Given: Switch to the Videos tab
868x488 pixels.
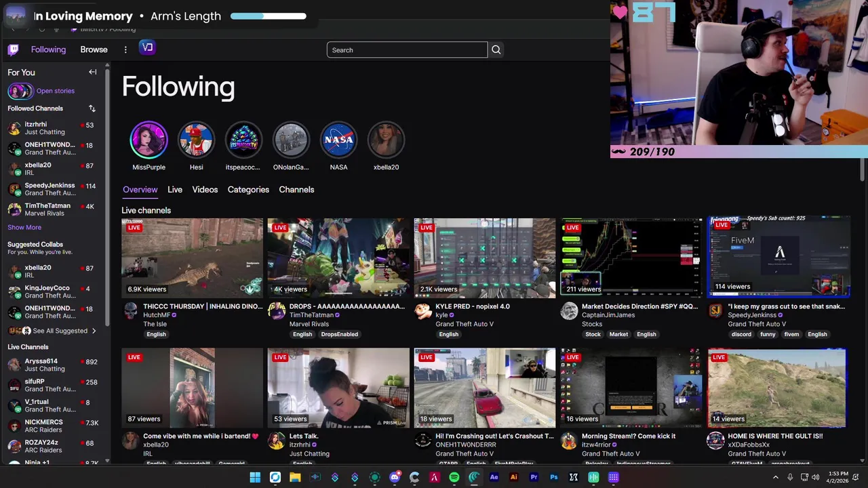Looking at the screenshot, I should coord(205,190).
